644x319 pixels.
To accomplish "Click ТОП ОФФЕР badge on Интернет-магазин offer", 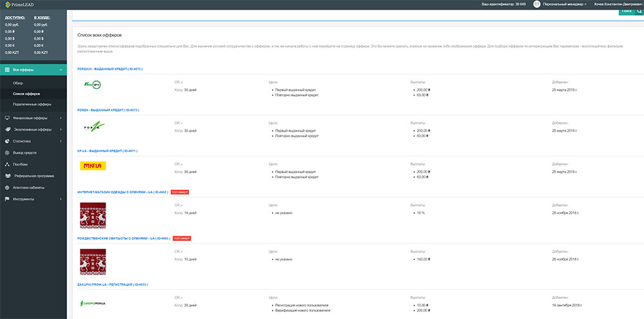I will click(x=180, y=192).
